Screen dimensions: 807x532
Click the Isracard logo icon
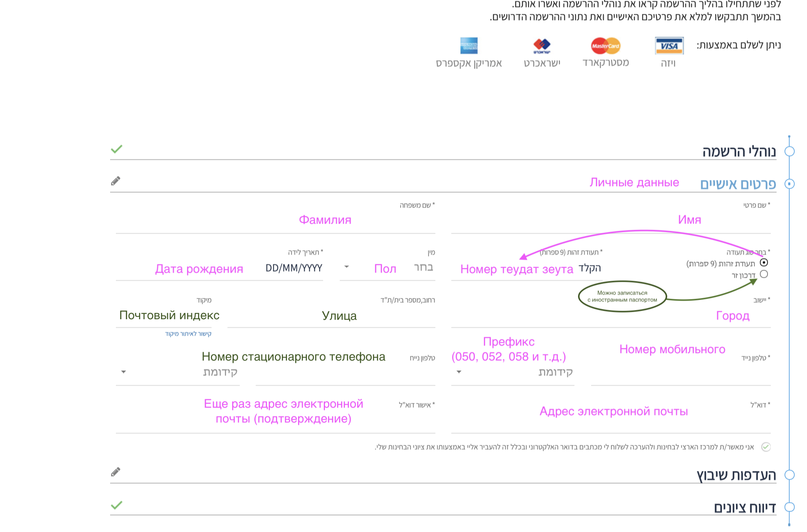pyautogui.click(x=542, y=46)
